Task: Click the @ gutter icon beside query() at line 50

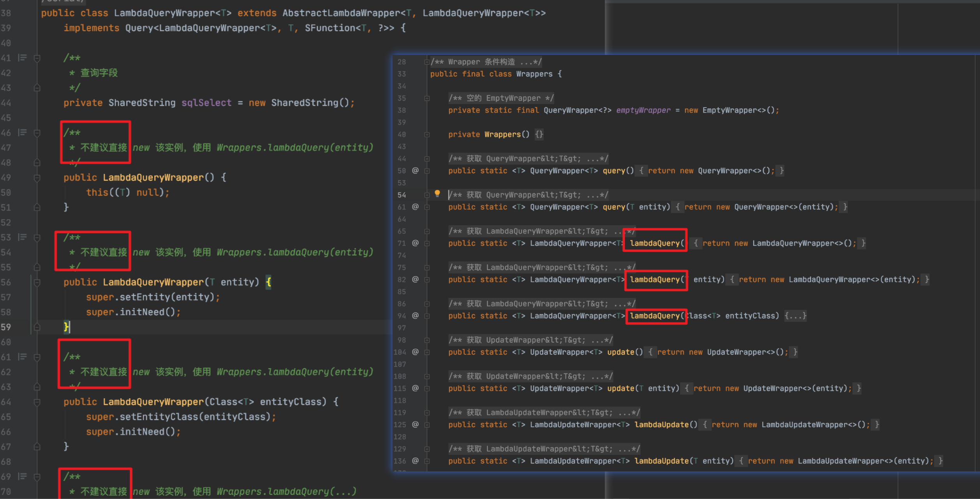Action: pyautogui.click(x=415, y=170)
